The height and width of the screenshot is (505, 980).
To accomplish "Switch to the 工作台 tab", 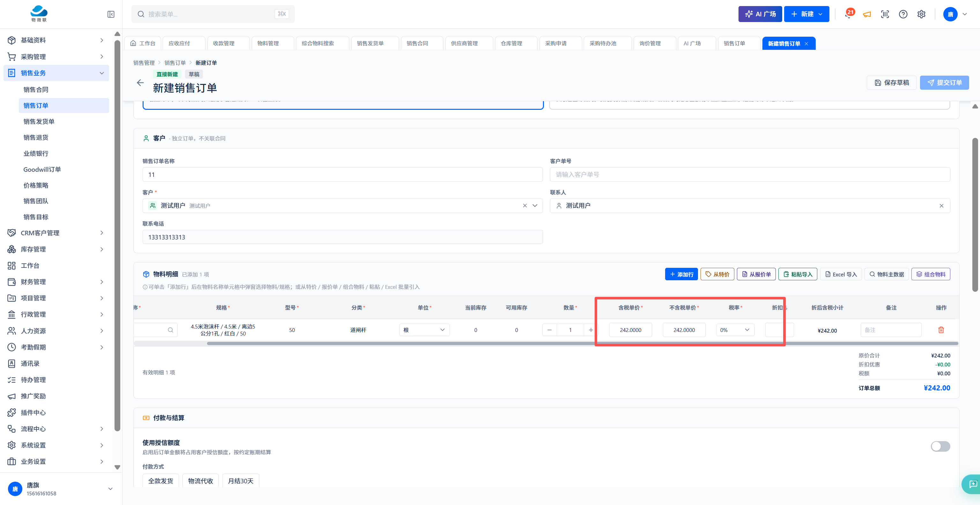I will tap(143, 43).
